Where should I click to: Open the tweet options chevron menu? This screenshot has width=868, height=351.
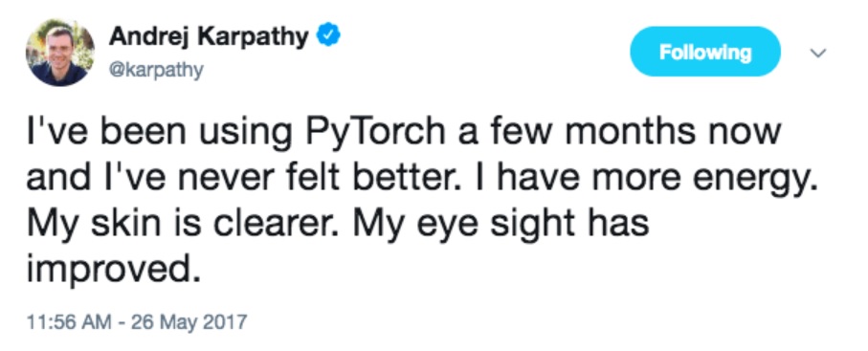pos(817,54)
